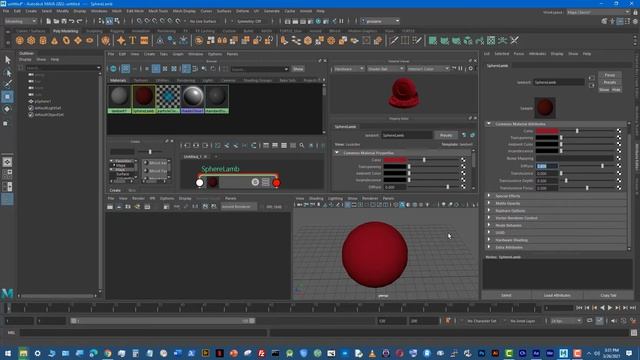Image resolution: width=640 pixels, height=360 pixels.
Task: Click the star-shaped Sweep Mesh shelf icon
Action: tap(121, 40)
